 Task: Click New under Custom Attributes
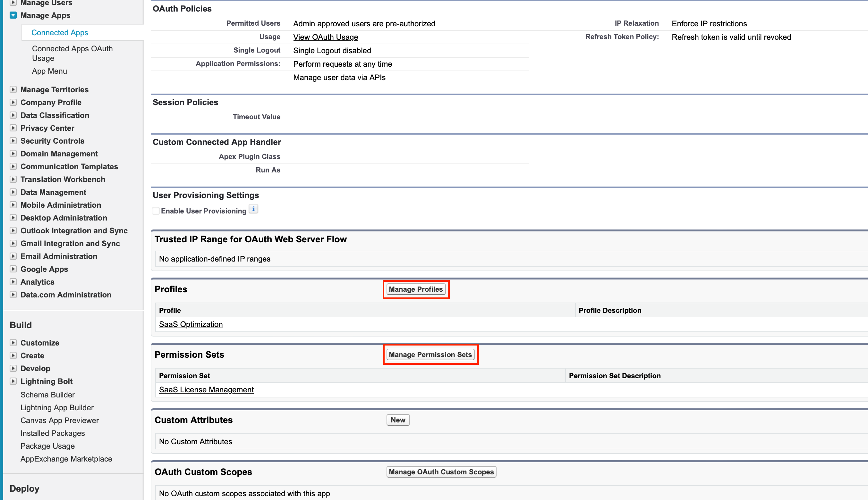point(397,420)
